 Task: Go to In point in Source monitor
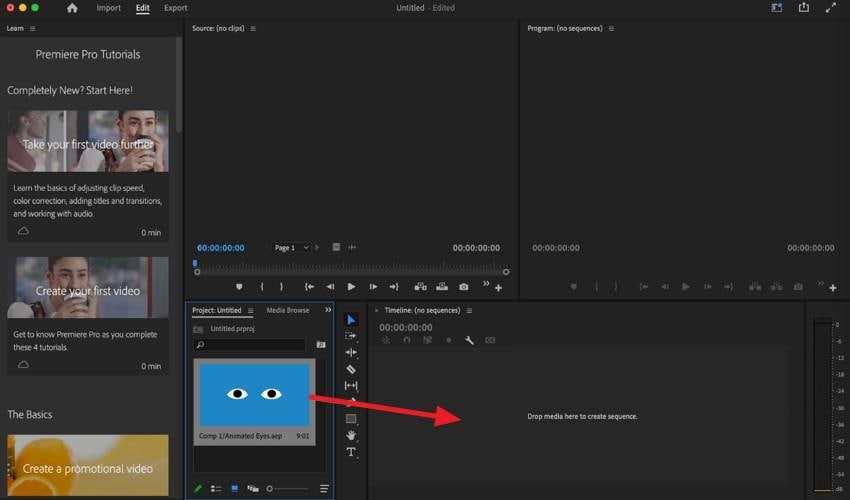[309, 286]
